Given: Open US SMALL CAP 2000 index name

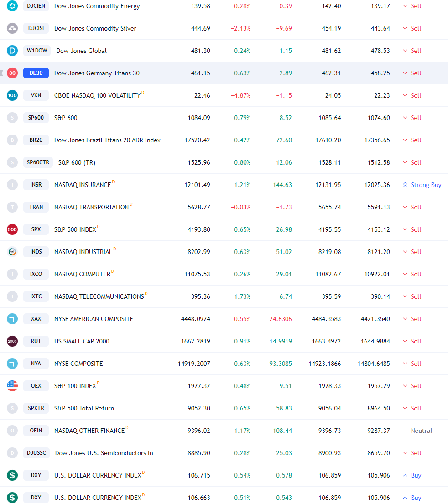Looking at the screenshot, I should point(82,341).
